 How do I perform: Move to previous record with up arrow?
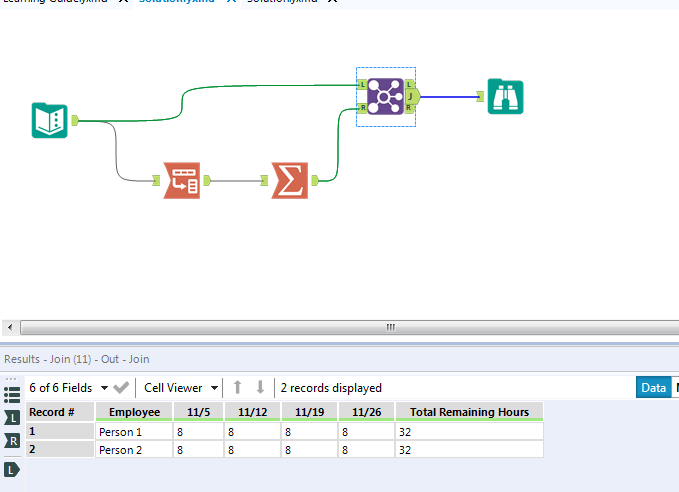coord(237,387)
